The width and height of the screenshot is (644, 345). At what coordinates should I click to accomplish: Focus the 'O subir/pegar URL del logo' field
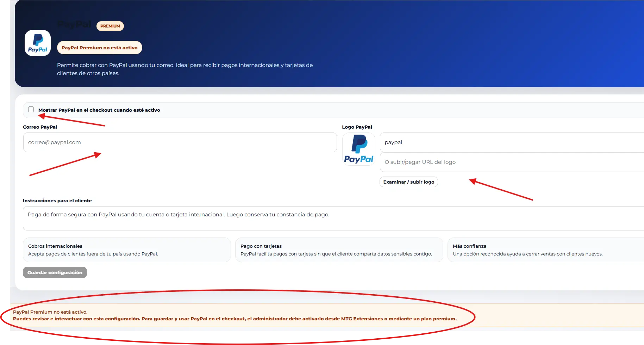coord(512,162)
